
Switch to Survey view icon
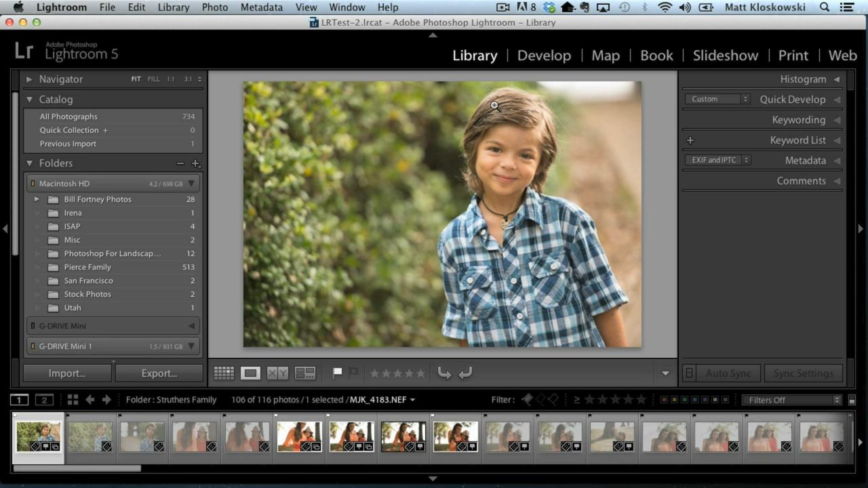click(305, 373)
